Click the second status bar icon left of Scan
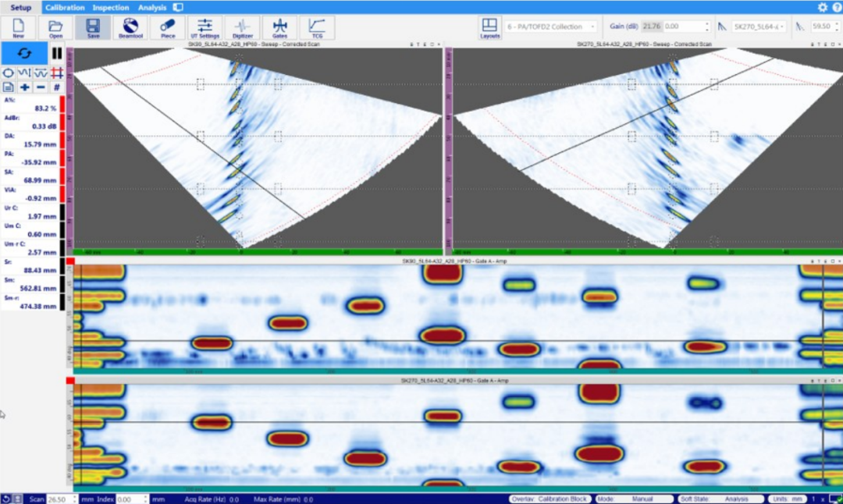The width and height of the screenshot is (843, 504). [18, 499]
